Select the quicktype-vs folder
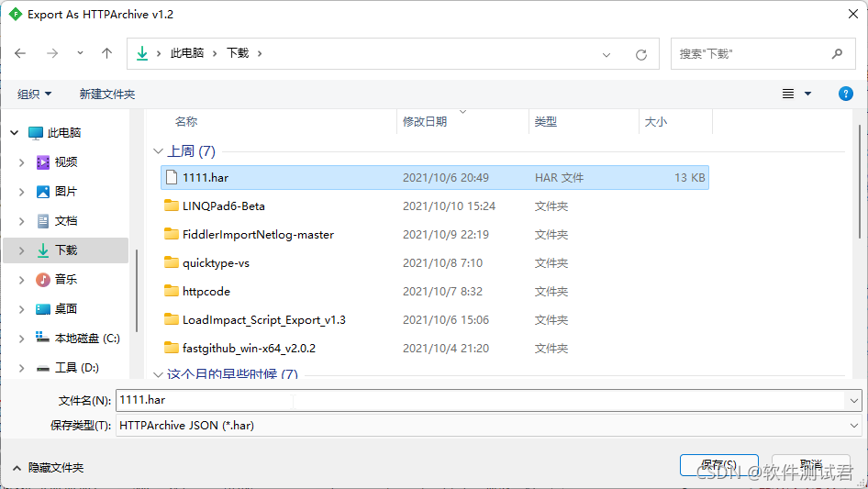The width and height of the screenshot is (868, 489). [x=216, y=263]
